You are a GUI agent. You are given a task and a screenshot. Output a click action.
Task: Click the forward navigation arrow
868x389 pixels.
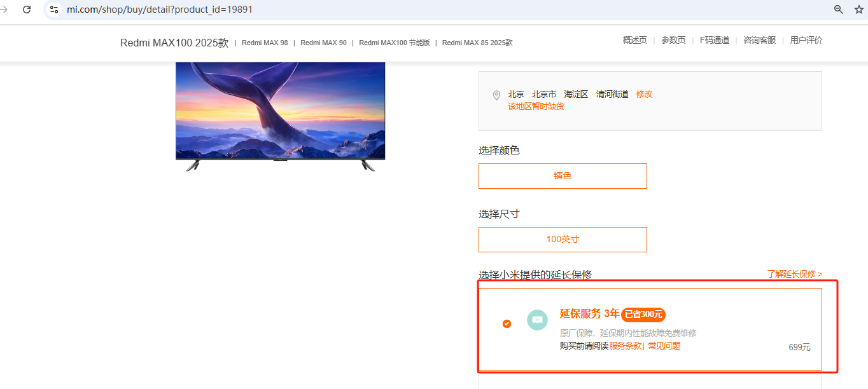3,10
